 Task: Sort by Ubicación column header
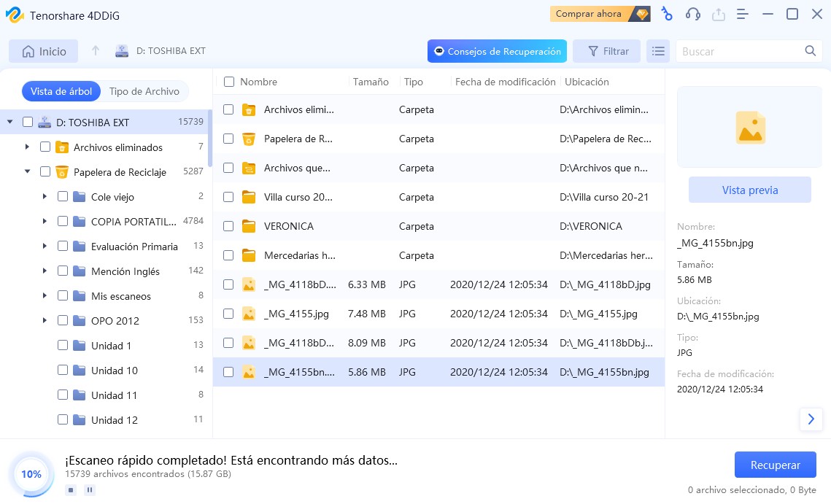(587, 82)
